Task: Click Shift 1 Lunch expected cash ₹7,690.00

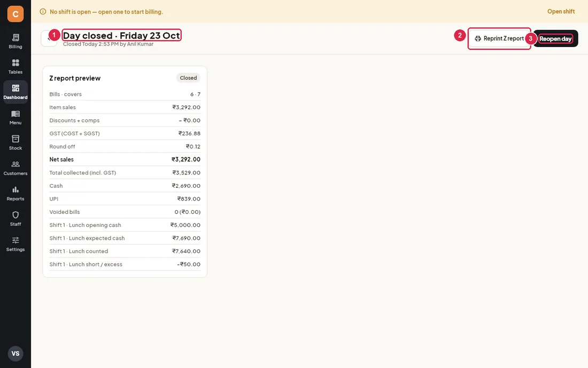Action: [187, 238]
